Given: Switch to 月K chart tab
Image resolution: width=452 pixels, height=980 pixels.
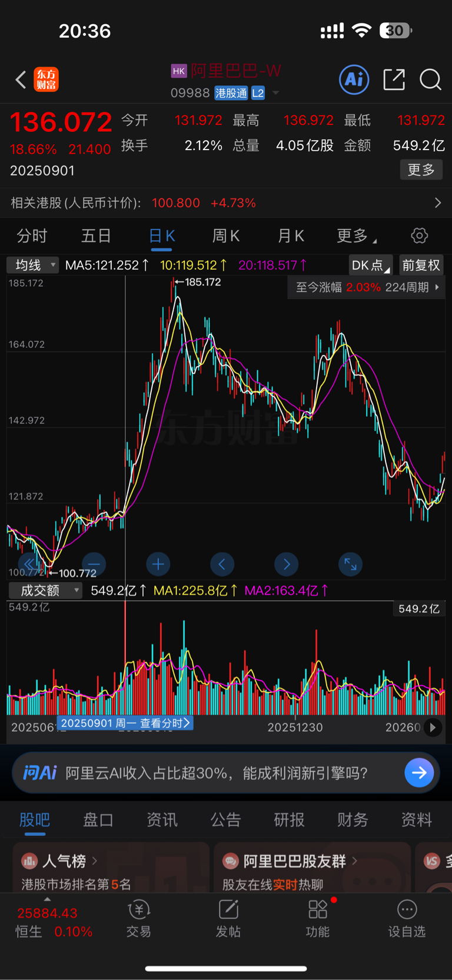Looking at the screenshot, I should [x=291, y=236].
